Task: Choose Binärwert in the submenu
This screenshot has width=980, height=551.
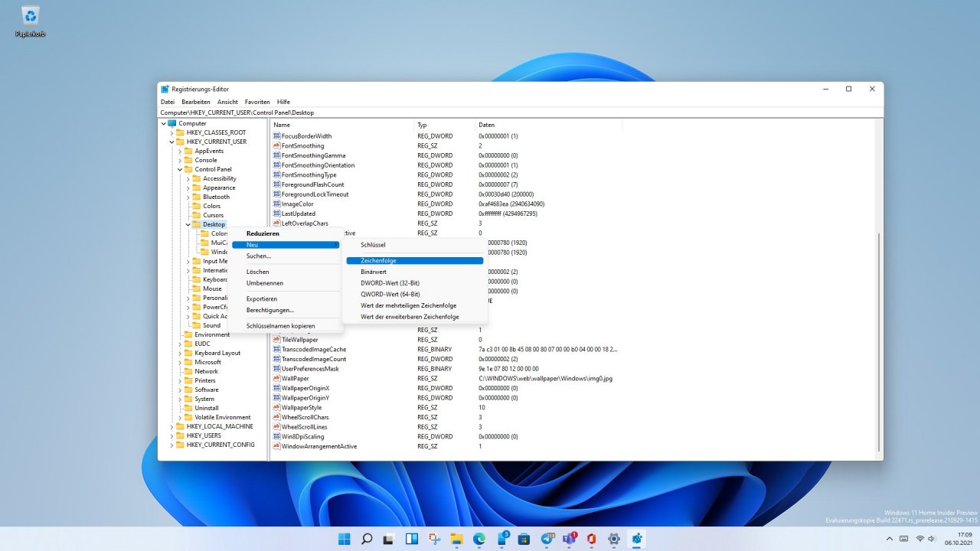Action: coord(414,272)
